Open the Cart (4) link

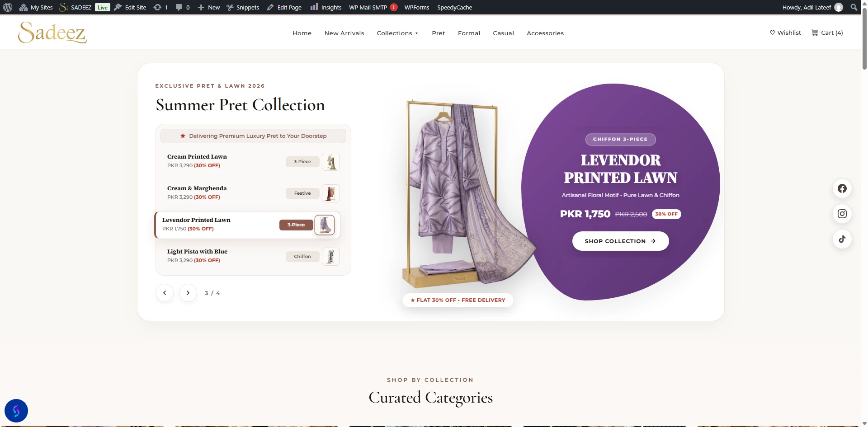click(x=827, y=33)
